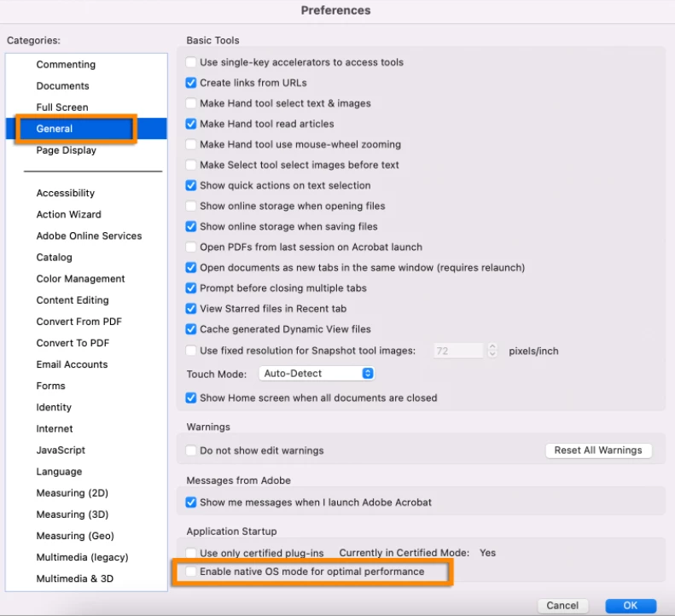This screenshot has height=616, width=675.
Task: Enable Open PDFs from last session
Action: point(190,247)
